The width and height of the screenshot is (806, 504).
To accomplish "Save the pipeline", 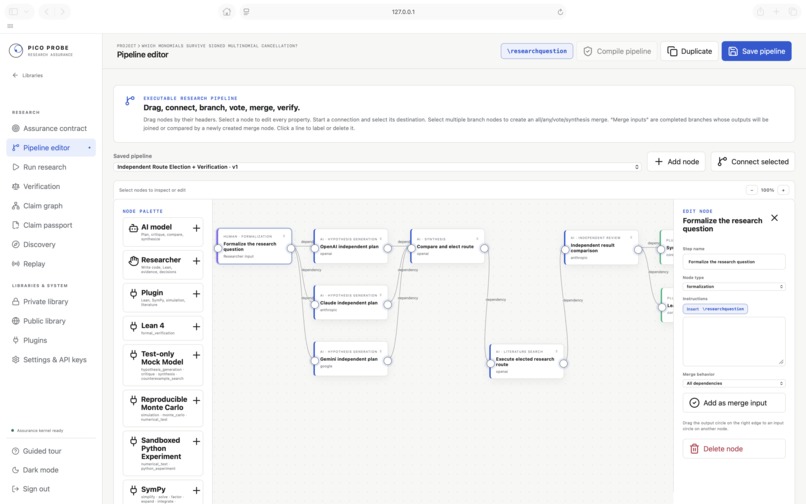I will point(756,51).
